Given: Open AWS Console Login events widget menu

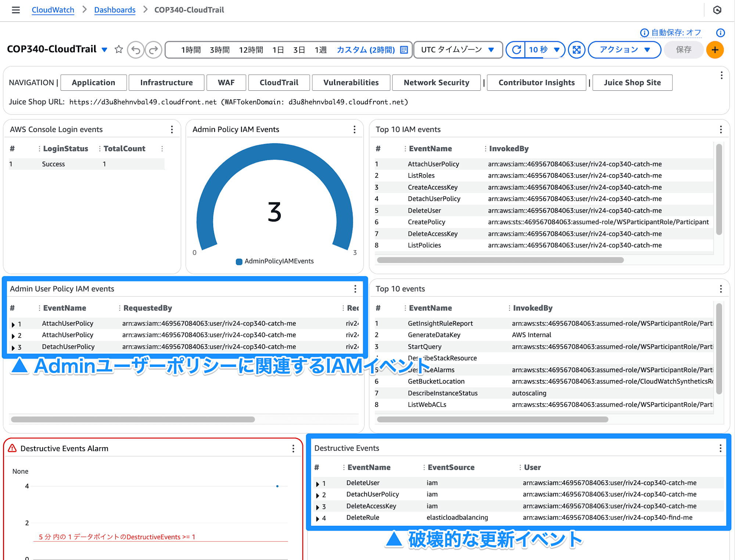Looking at the screenshot, I should [x=172, y=129].
